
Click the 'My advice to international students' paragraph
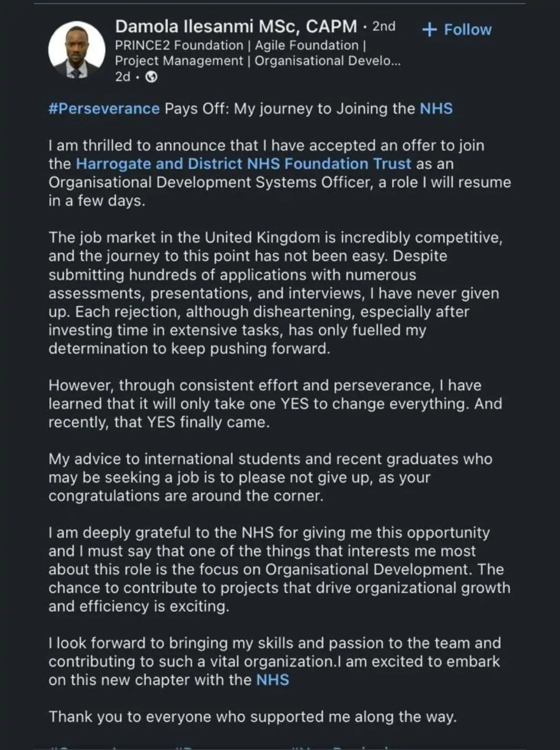coord(269,477)
